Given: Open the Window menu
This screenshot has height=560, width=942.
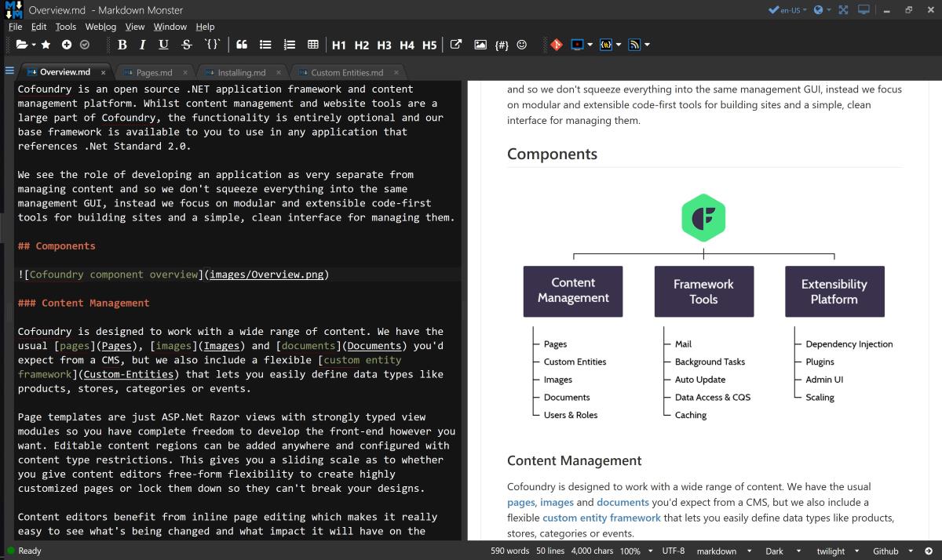Looking at the screenshot, I should [x=170, y=27].
